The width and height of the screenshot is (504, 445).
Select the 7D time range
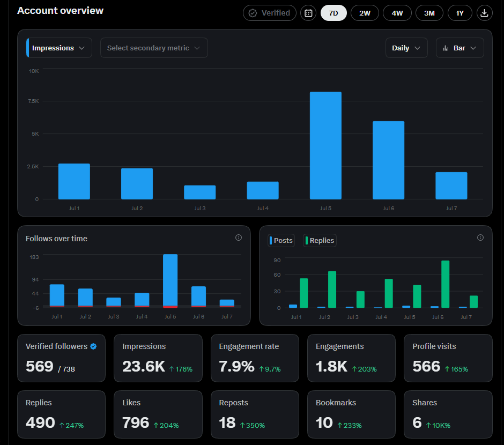[x=333, y=13]
